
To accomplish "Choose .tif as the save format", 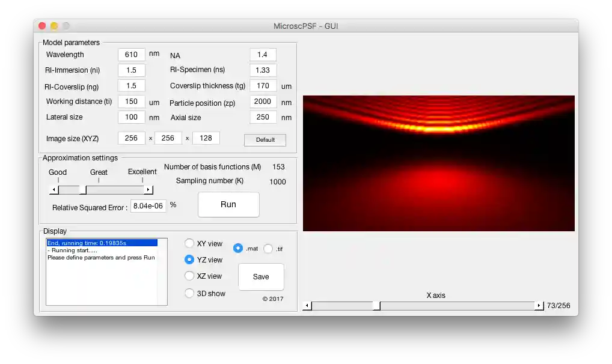I will tap(267, 248).
